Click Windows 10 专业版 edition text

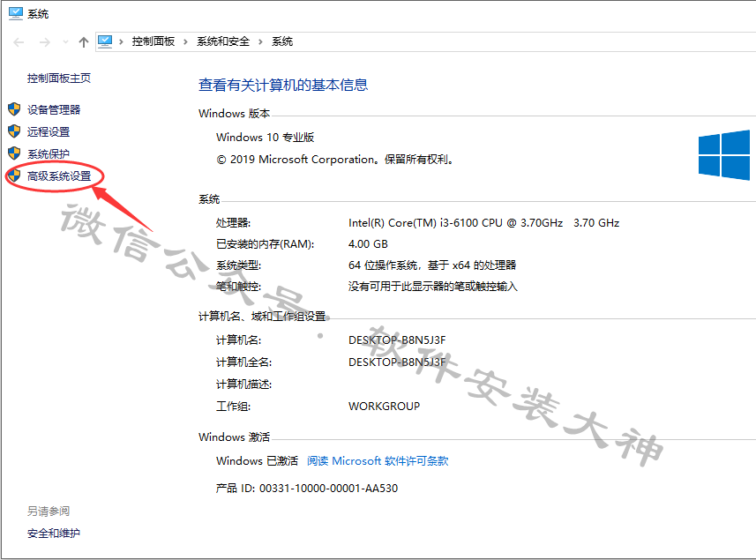click(266, 138)
